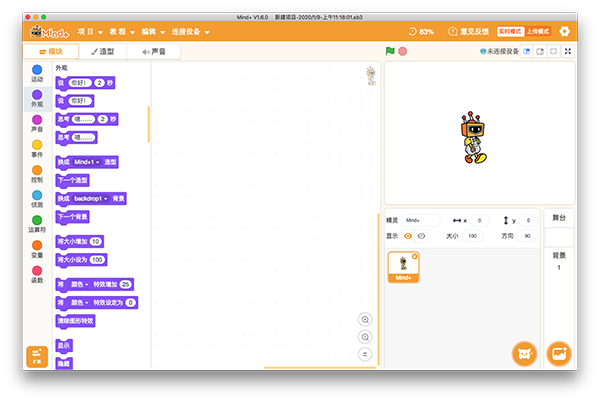Viewport: 600px width, 402px height.
Task: Click the y coordinate field
Action: (528, 220)
